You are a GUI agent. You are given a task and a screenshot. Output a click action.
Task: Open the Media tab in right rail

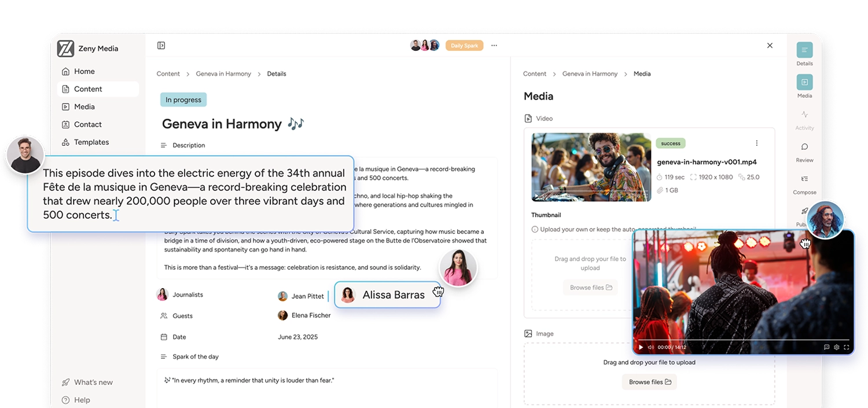point(804,86)
